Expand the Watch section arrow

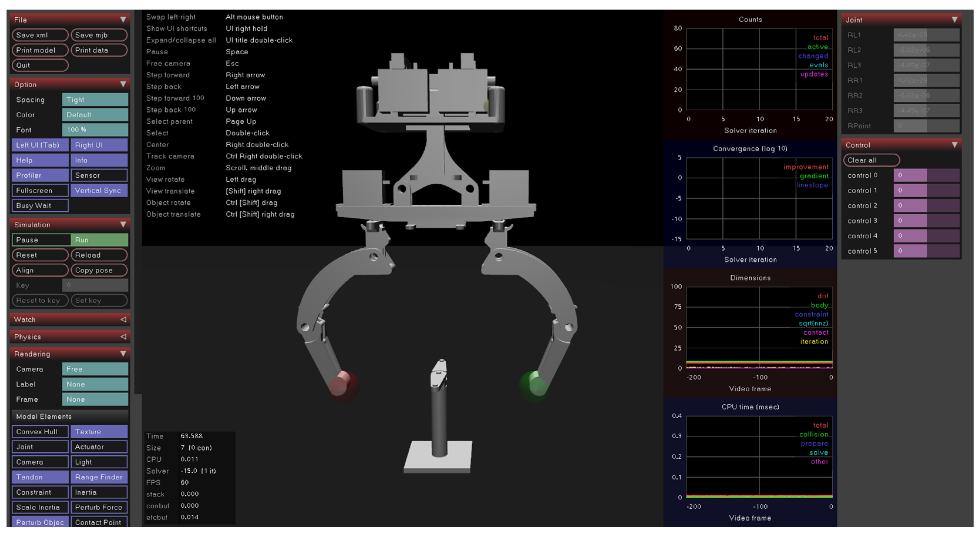[x=123, y=320]
